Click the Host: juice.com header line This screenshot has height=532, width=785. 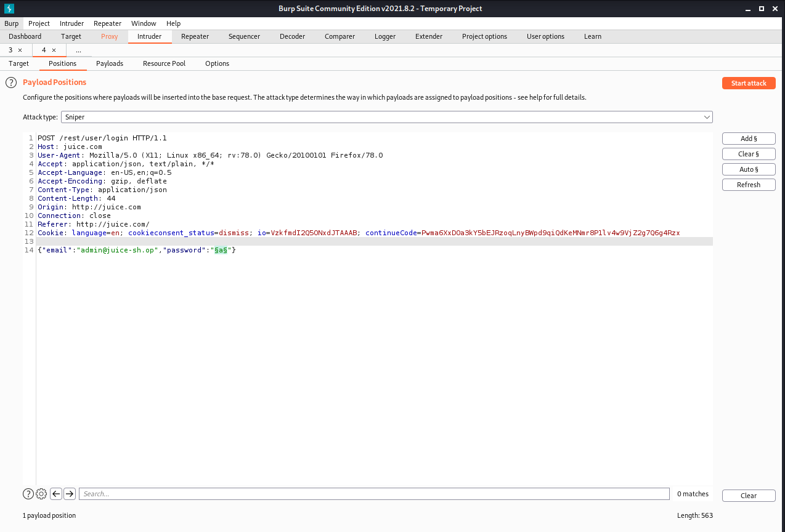click(x=70, y=147)
